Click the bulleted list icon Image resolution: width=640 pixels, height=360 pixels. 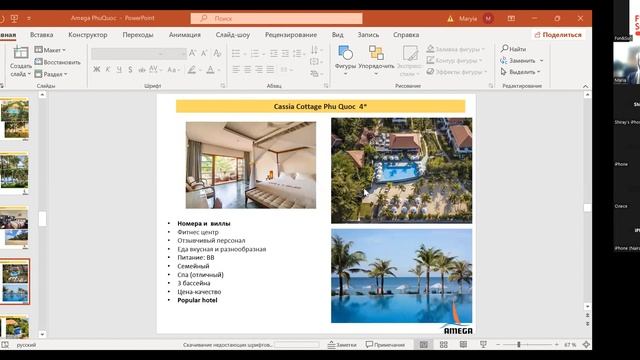(236, 53)
